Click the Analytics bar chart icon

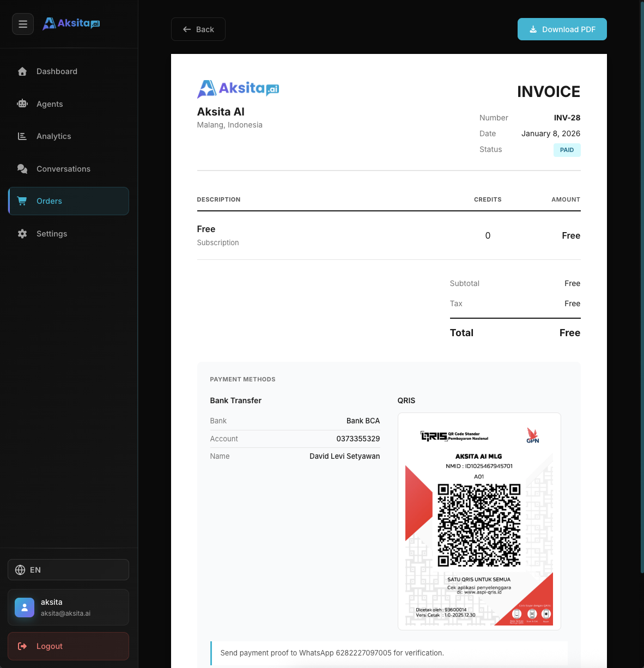tap(22, 136)
